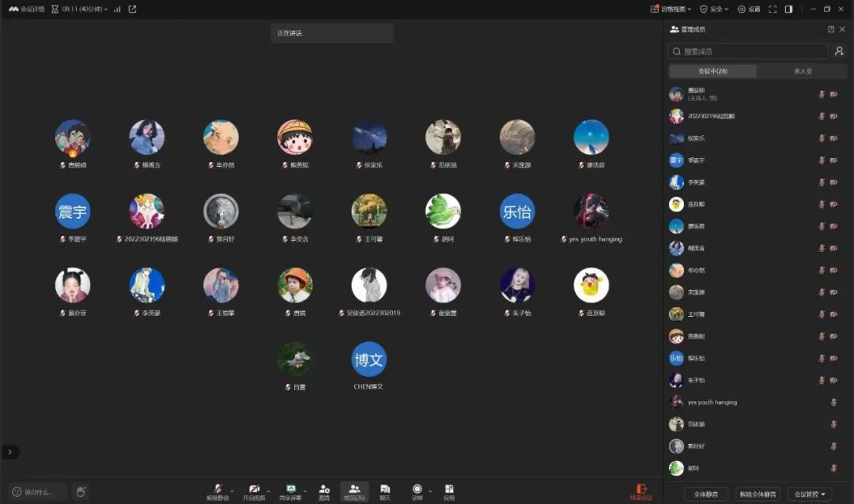Viewport: 854px width, 504px height.
Task: Click the raise hand icon
Action: pos(81,492)
